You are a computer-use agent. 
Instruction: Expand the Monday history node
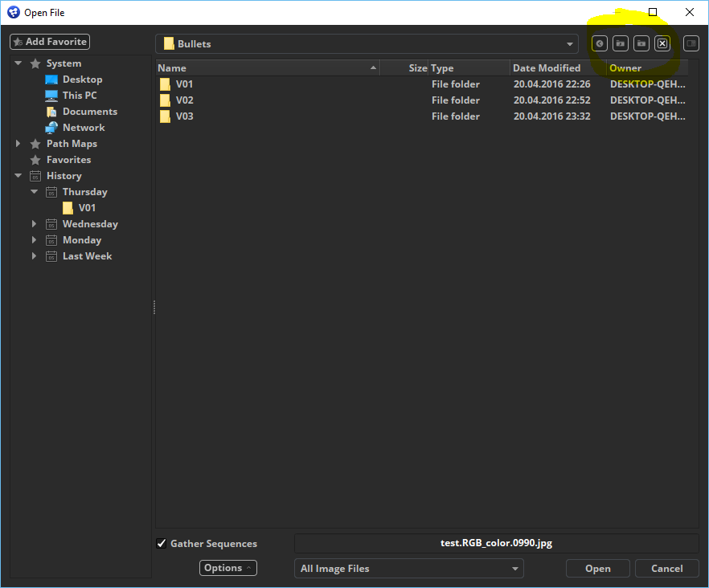[x=34, y=239]
